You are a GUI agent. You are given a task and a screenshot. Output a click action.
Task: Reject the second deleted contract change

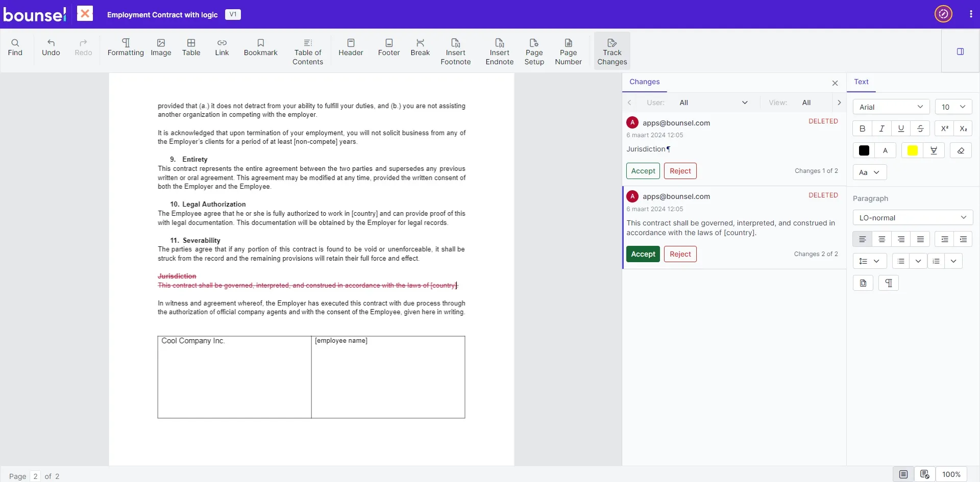pos(680,254)
